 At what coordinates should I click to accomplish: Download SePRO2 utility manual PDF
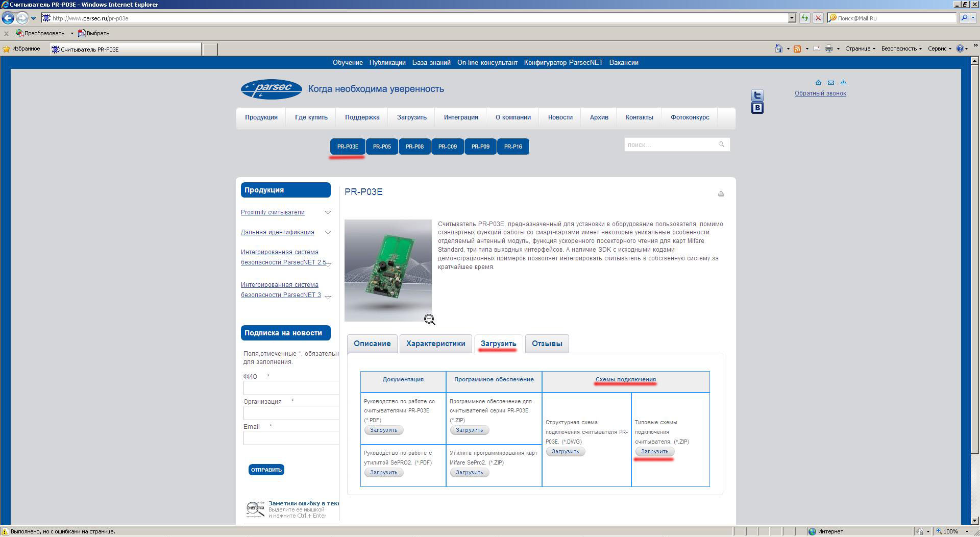(384, 473)
